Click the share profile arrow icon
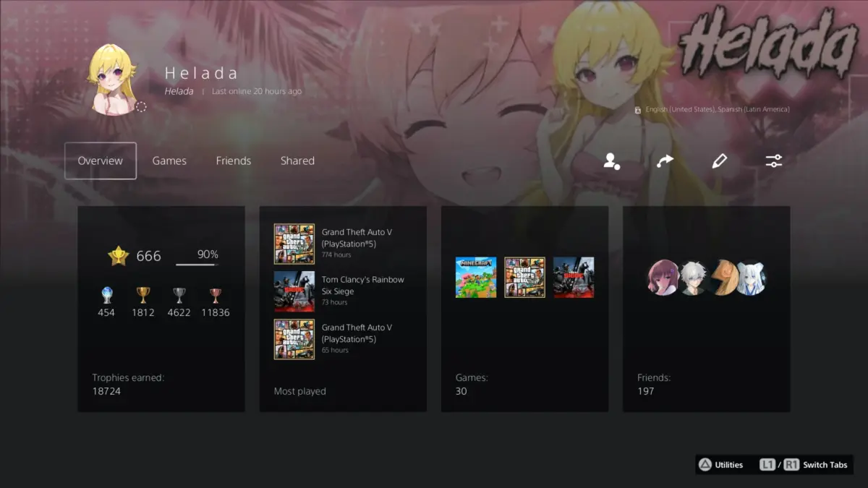868x488 pixels. coord(665,161)
